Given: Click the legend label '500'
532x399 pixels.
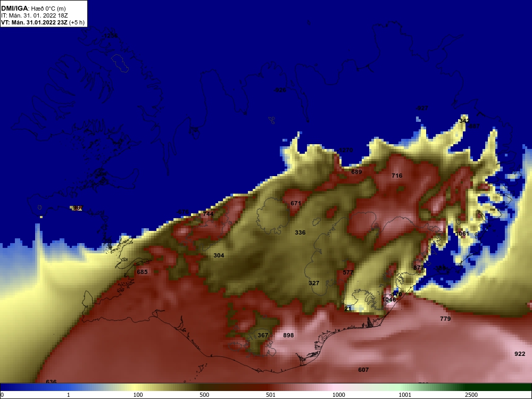Looking at the screenshot, I should point(204,395).
